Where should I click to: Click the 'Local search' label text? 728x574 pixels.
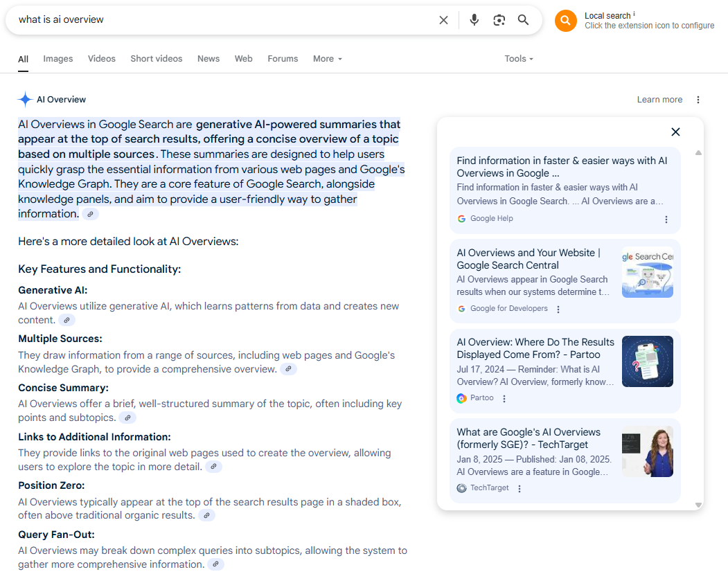607,16
